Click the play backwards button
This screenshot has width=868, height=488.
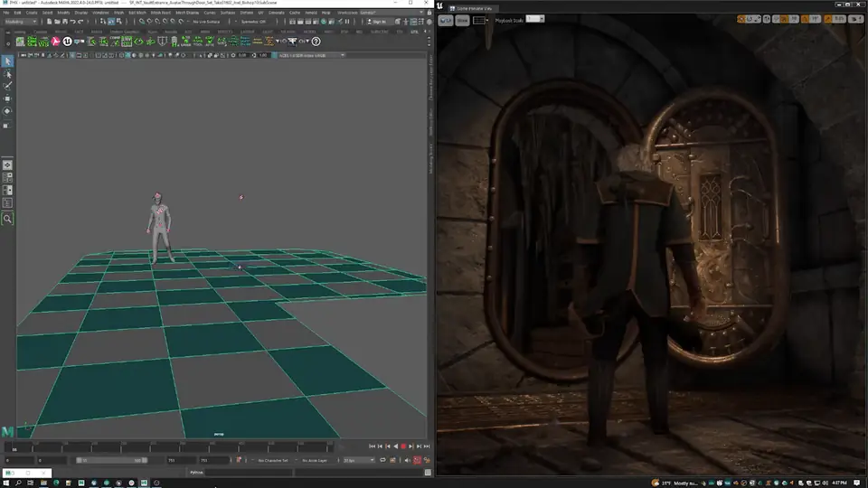click(395, 446)
